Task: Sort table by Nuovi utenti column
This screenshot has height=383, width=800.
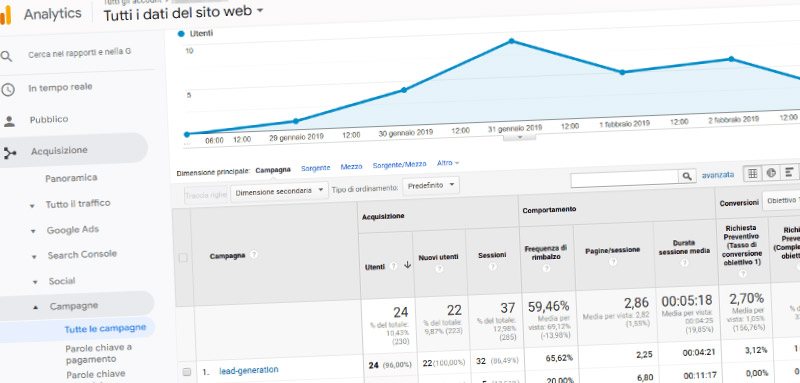Action: pos(439,257)
